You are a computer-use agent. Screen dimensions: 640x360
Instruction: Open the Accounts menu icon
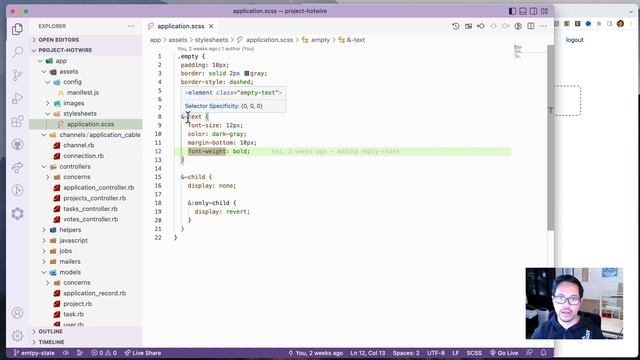click(17, 313)
